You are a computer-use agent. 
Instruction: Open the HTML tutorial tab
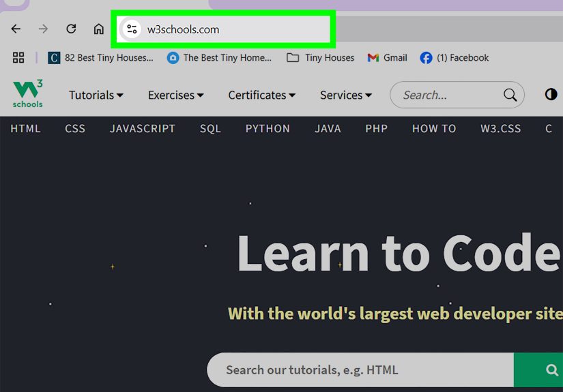[x=25, y=128]
